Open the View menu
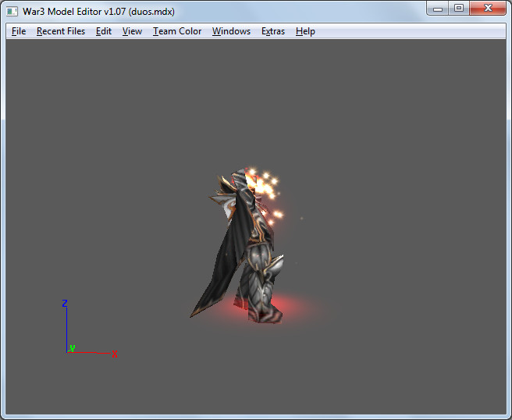This screenshot has height=420, width=512. (x=132, y=31)
